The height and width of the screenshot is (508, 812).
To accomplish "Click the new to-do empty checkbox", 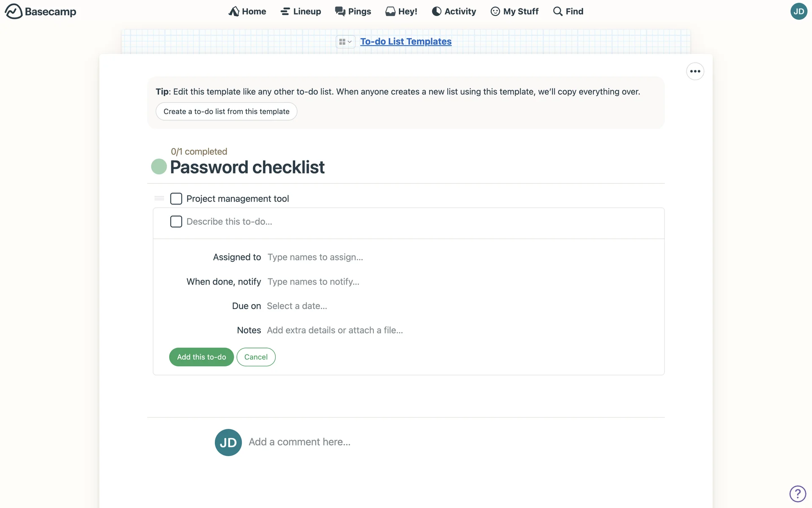I will point(176,221).
